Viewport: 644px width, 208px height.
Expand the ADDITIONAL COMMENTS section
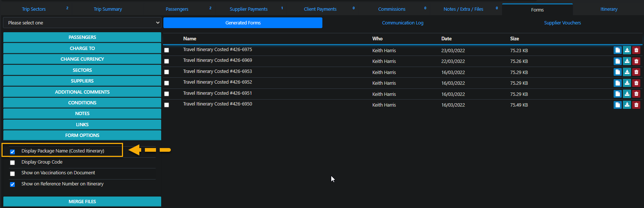click(82, 92)
